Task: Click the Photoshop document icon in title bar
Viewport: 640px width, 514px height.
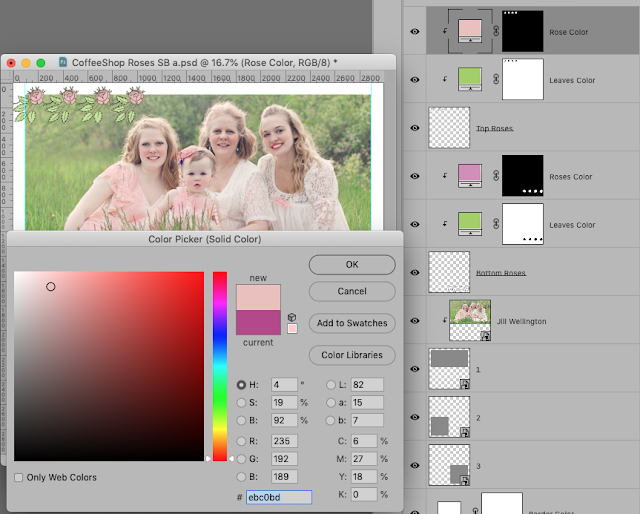Action: [63, 62]
